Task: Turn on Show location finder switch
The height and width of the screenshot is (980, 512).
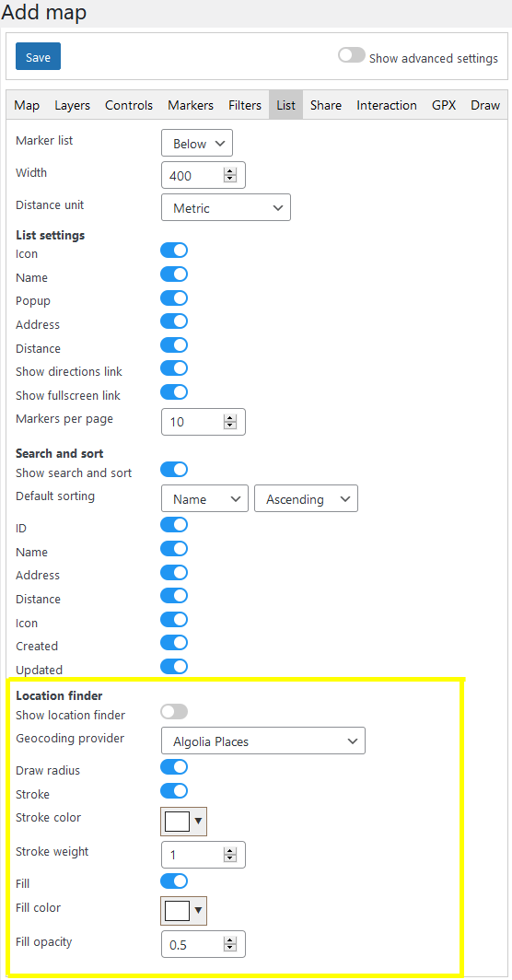Action: tap(174, 712)
